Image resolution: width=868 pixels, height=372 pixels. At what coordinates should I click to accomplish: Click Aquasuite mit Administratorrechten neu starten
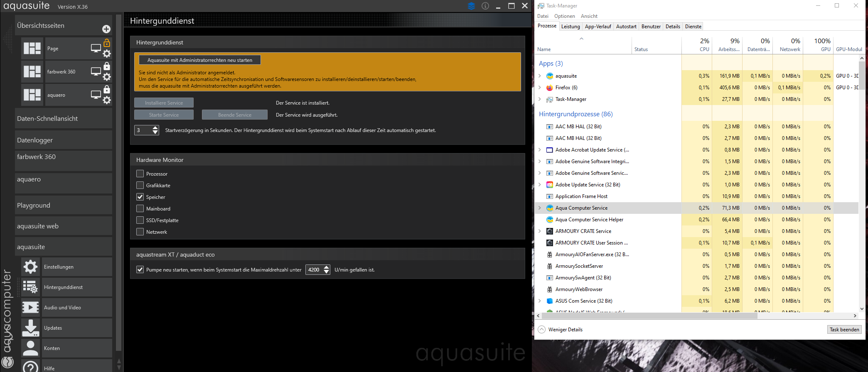coord(200,60)
